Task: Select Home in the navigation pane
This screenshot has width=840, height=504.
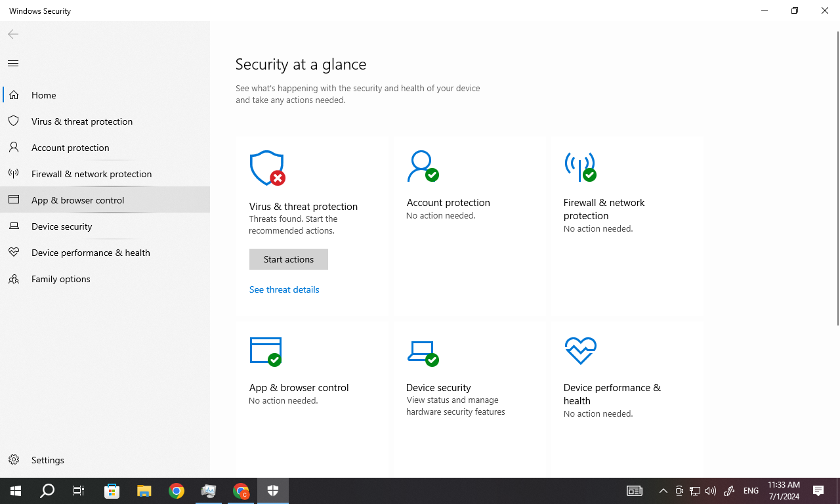Action: (x=105, y=95)
